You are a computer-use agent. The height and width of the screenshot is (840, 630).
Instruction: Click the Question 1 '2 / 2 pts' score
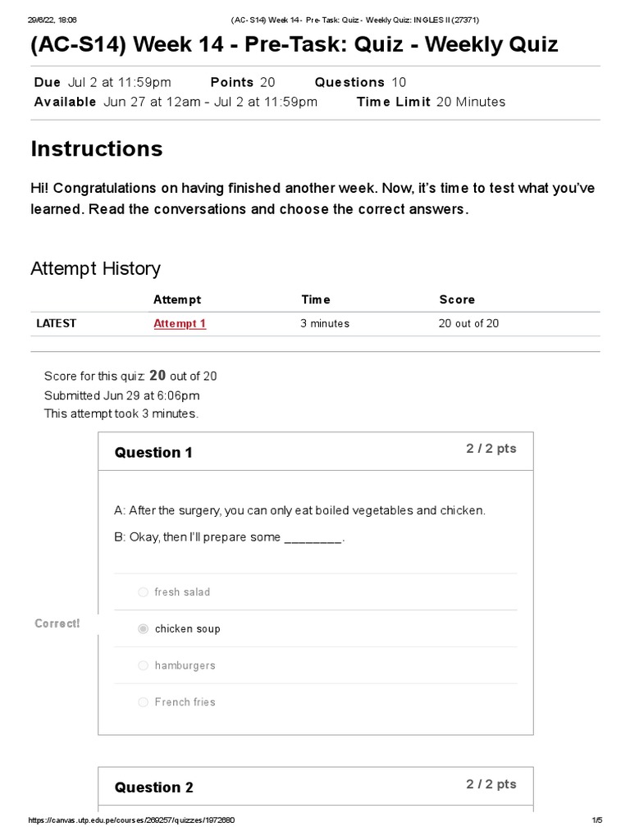491,449
